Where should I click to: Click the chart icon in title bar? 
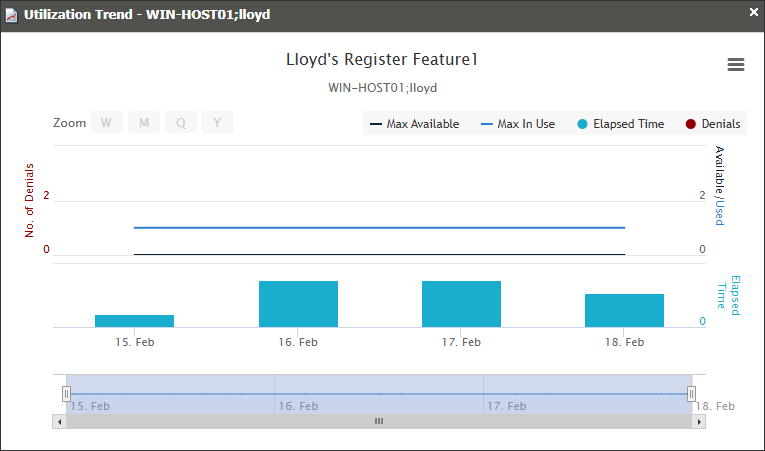pos(11,15)
